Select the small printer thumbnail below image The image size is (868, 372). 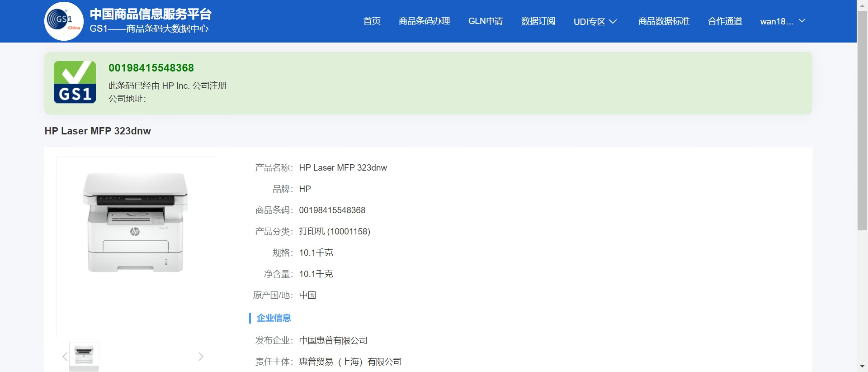(x=84, y=356)
